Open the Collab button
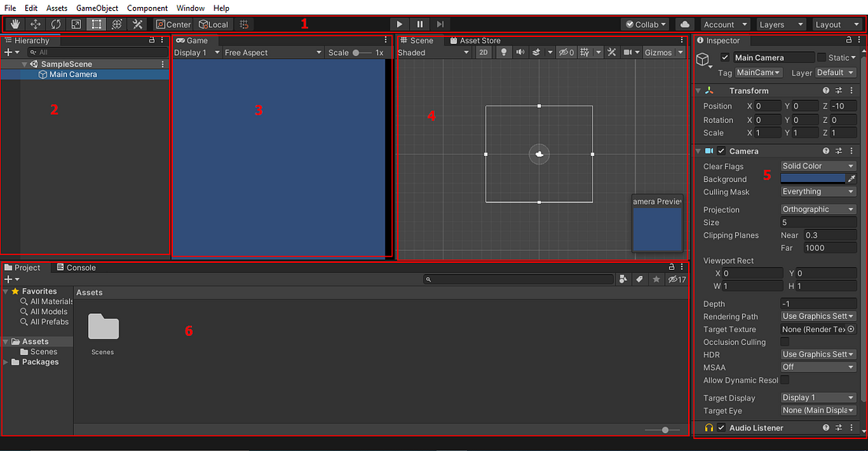 pos(645,24)
